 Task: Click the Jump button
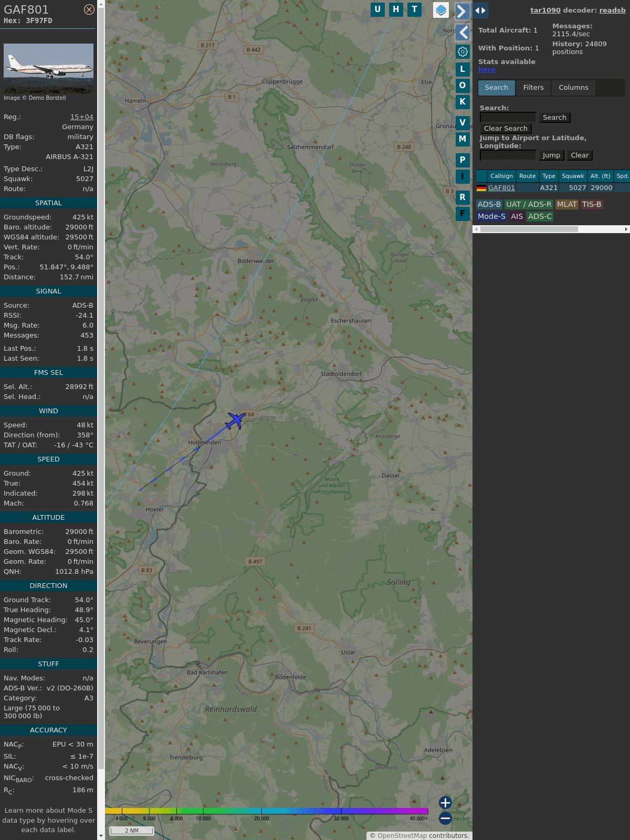[x=551, y=155]
